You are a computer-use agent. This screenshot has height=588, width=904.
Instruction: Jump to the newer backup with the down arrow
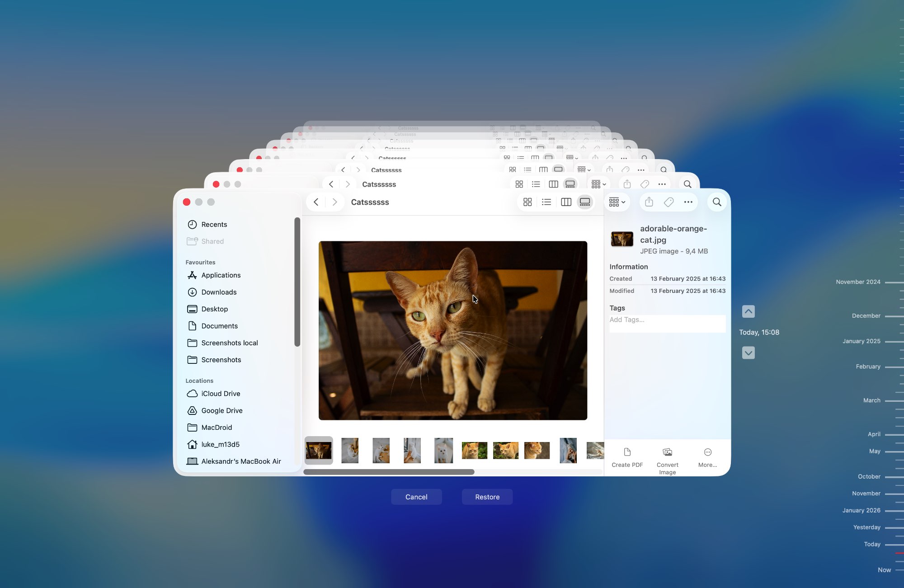pos(748,353)
